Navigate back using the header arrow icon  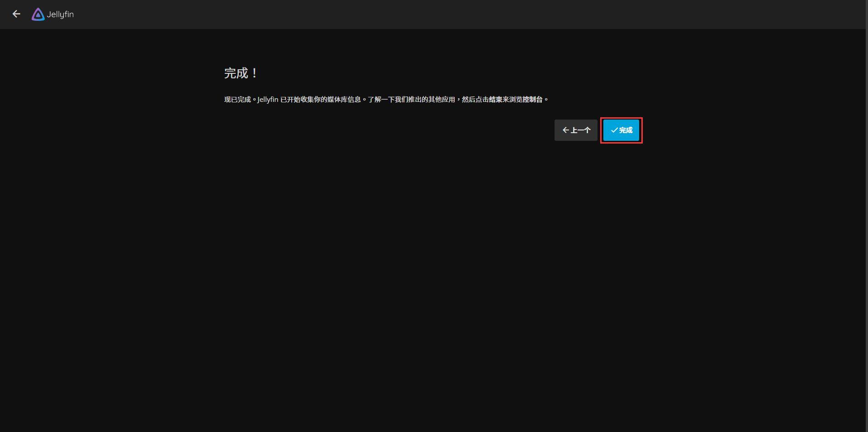pos(16,14)
